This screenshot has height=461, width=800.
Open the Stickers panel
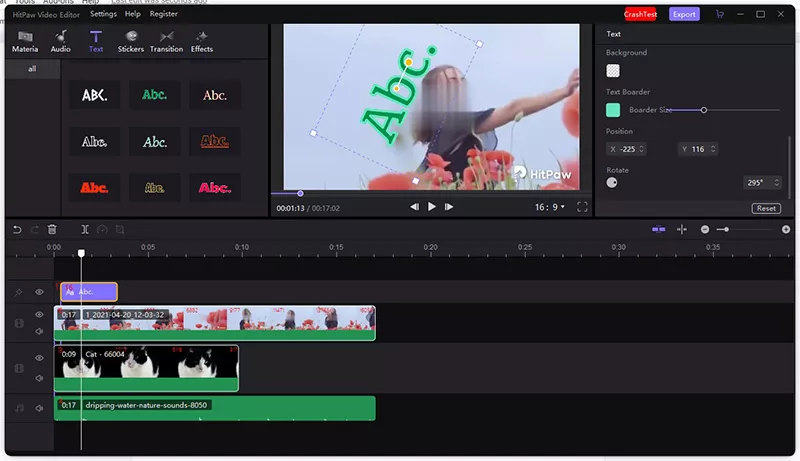(x=130, y=41)
